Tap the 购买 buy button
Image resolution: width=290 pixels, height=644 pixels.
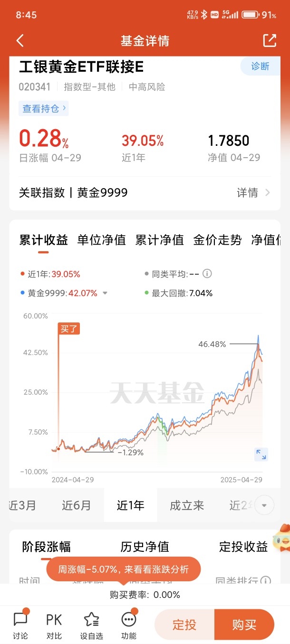(244, 625)
